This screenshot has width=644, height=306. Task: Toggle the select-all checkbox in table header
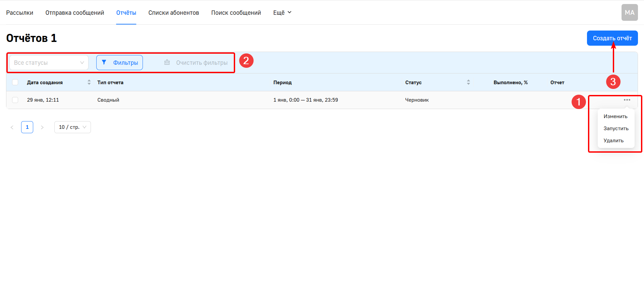pyautogui.click(x=15, y=82)
